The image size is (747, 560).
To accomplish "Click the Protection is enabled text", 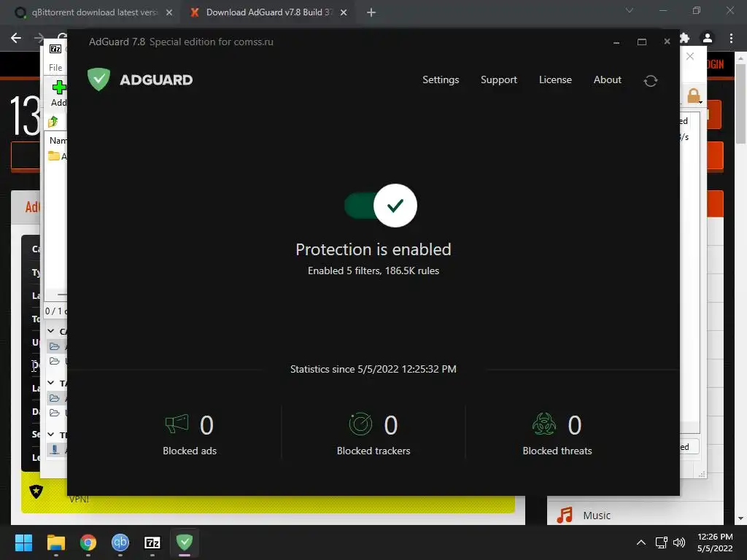I will [373, 249].
